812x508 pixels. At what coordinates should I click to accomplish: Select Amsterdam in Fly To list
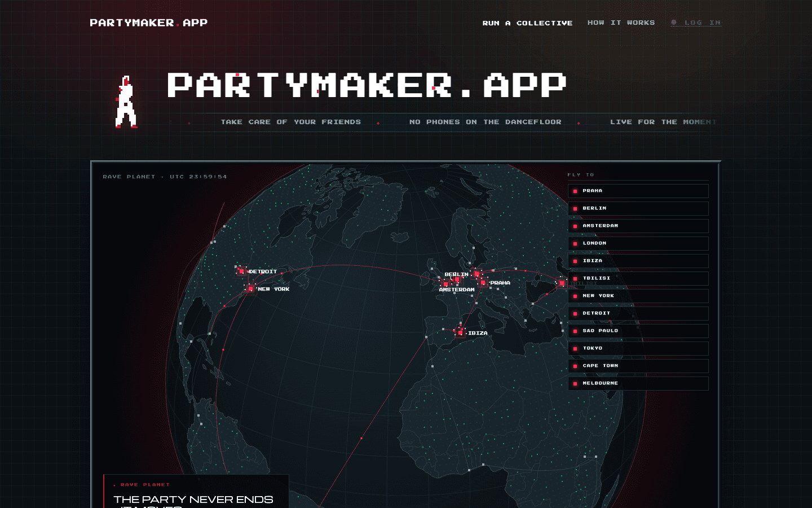point(638,226)
